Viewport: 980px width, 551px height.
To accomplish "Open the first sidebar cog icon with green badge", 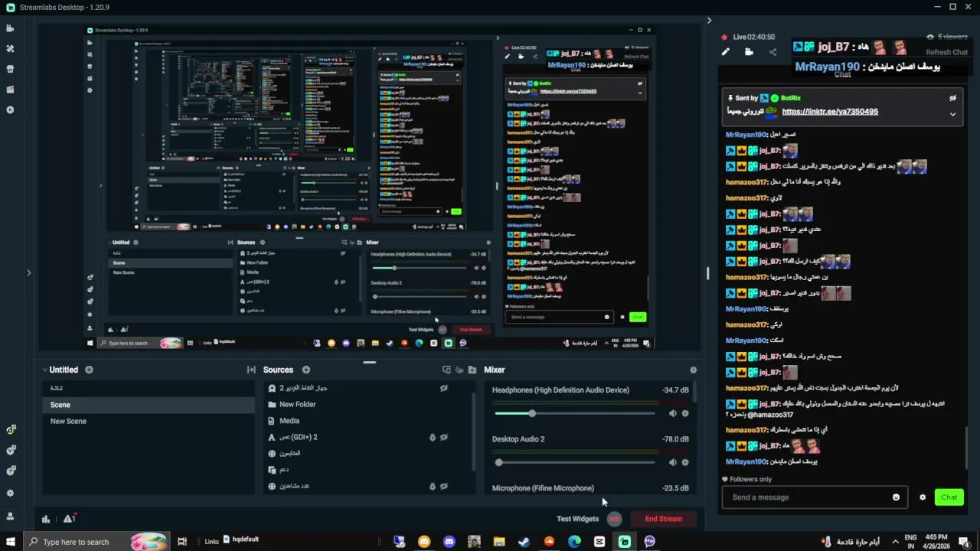I will click(x=11, y=430).
